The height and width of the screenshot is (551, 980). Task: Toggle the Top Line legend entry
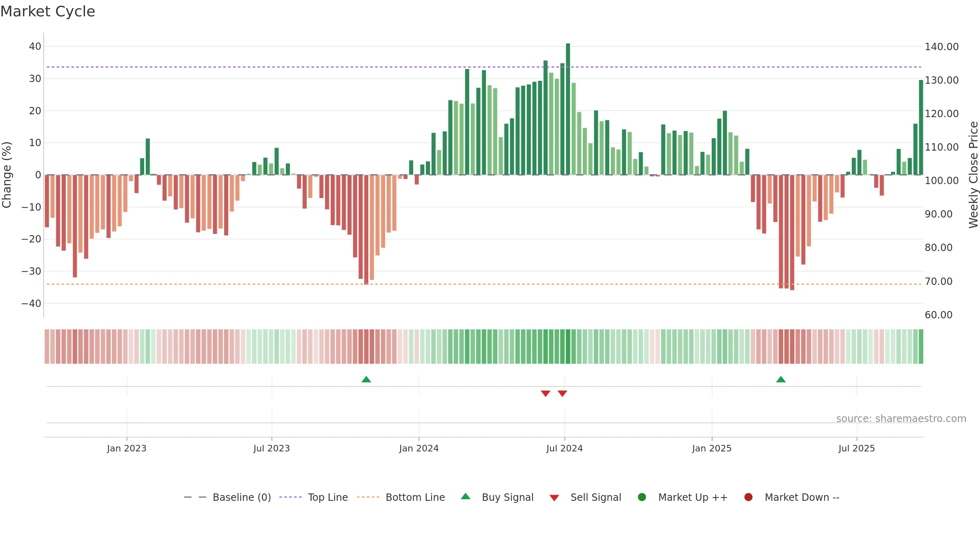[314, 497]
